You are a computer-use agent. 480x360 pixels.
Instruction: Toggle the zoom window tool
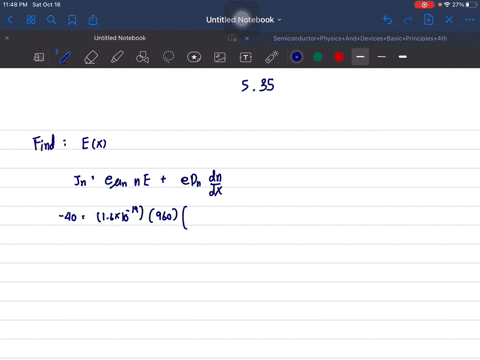point(39,57)
